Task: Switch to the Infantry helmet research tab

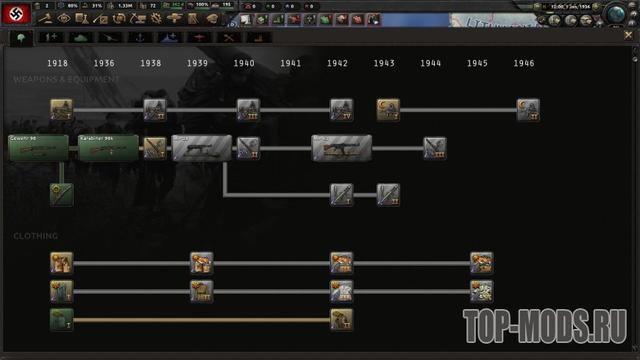Action: tap(21, 38)
